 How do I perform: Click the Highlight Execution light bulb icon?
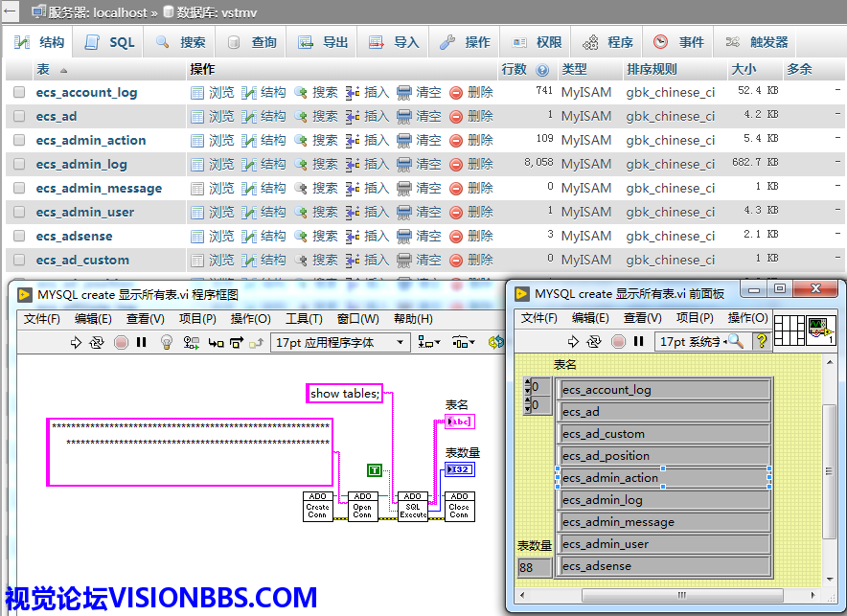[165, 342]
